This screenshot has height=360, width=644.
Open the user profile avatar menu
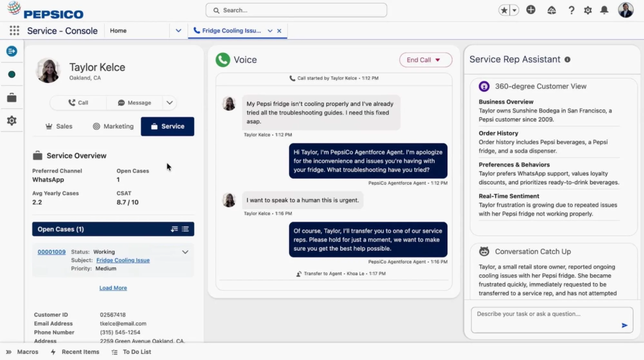625,10
